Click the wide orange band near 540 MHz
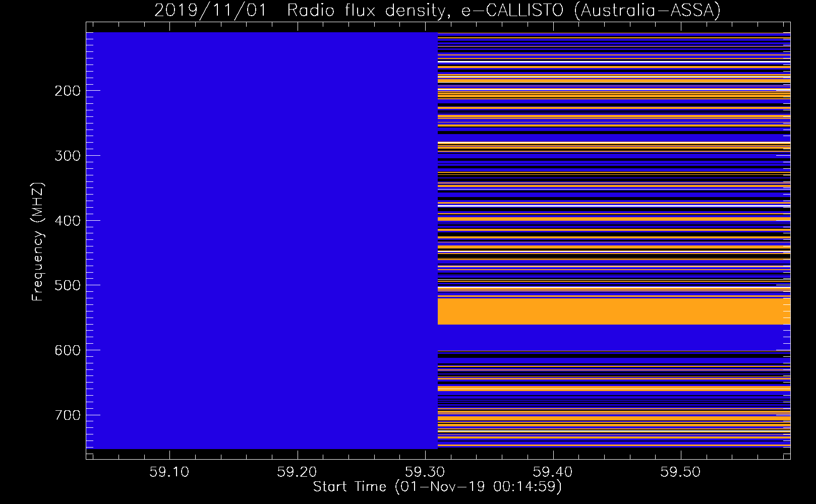Screen dimensions: 816x504 point(614,311)
